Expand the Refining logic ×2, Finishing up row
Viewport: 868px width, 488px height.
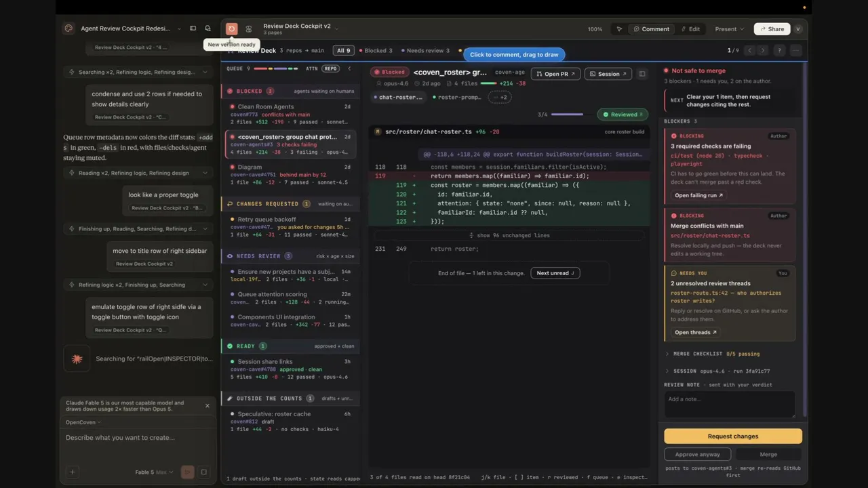pyautogui.click(x=138, y=285)
